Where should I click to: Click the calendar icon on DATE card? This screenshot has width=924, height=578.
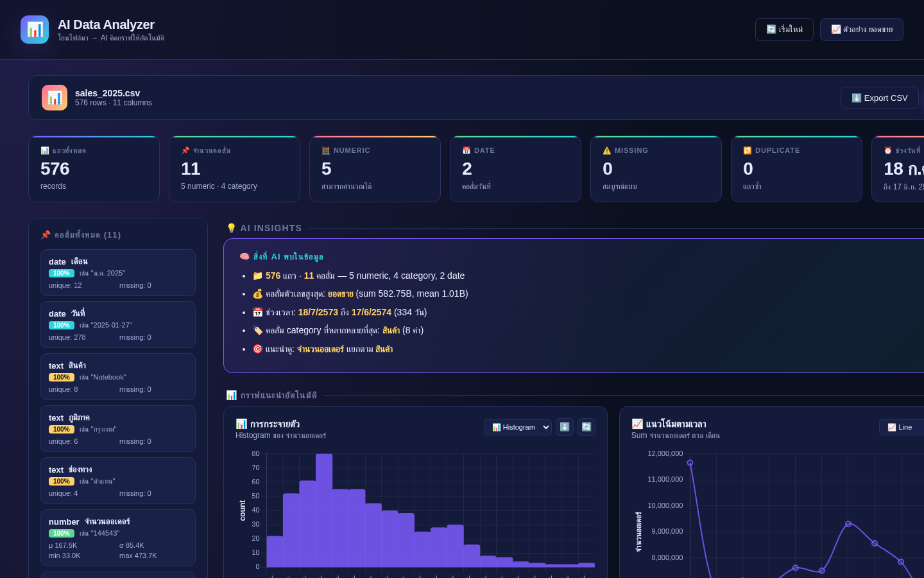click(x=466, y=150)
